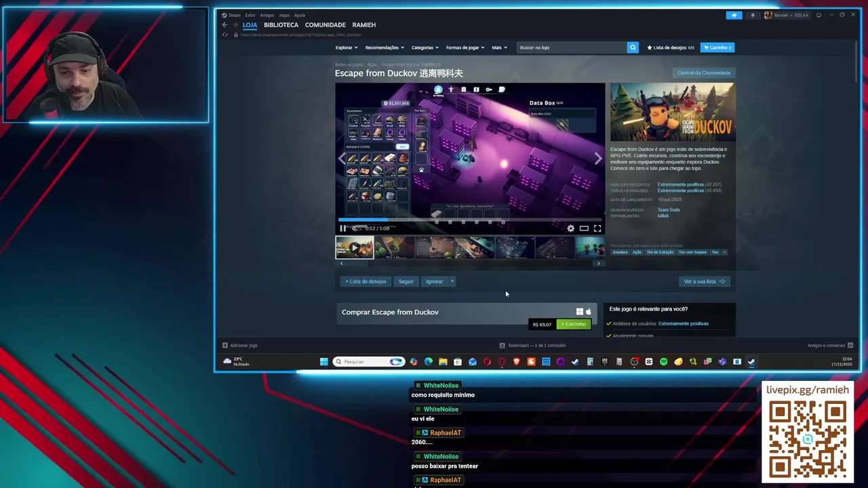Image resolution: width=868 pixels, height=488 pixels.
Task: Click Central da Comunidade button
Action: pyautogui.click(x=704, y=73)
